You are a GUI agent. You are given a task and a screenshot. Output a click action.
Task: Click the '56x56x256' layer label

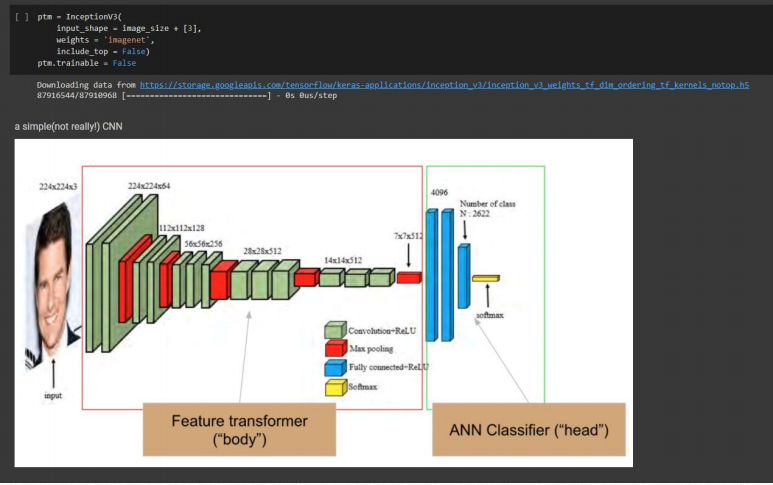[203, 244]
